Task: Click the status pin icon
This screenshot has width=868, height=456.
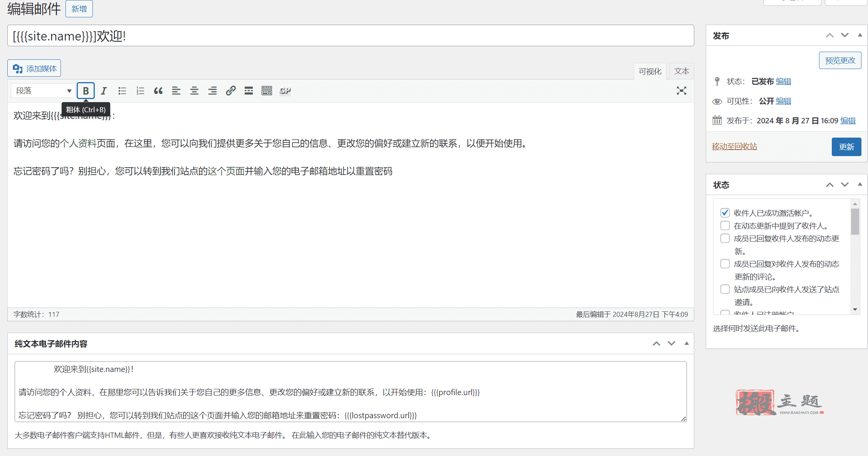Action: coord(717,81)
